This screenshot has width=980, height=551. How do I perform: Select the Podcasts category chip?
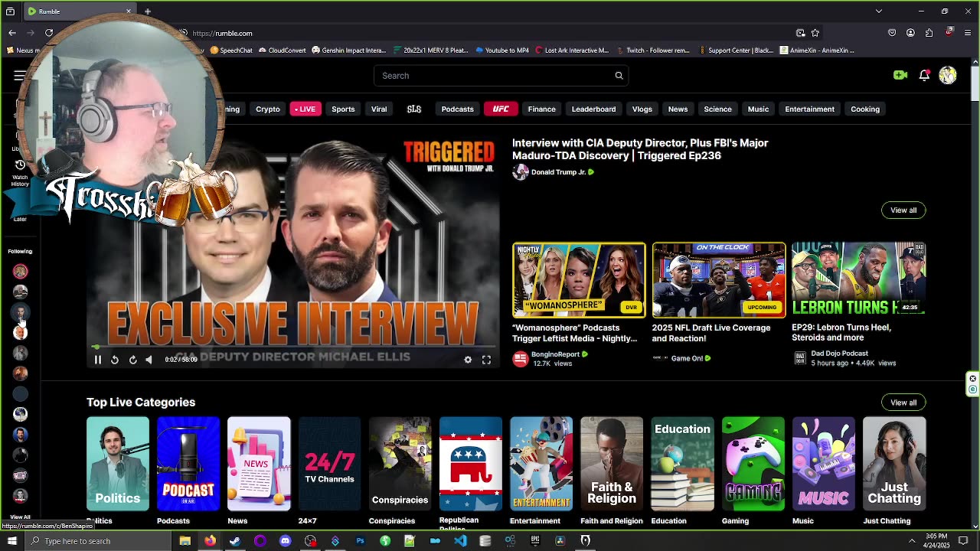click(x=457, y=109)
